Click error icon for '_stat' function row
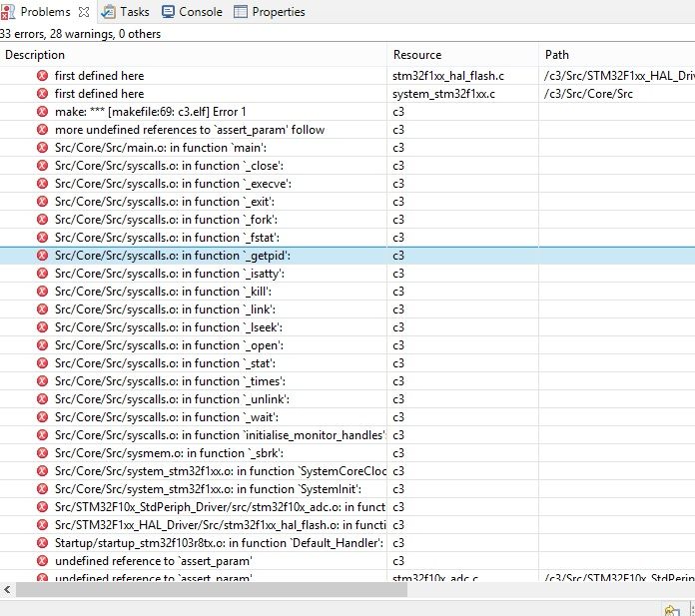Screen dimensions: 695x616 pyautogui.click(x=42, y=363)
